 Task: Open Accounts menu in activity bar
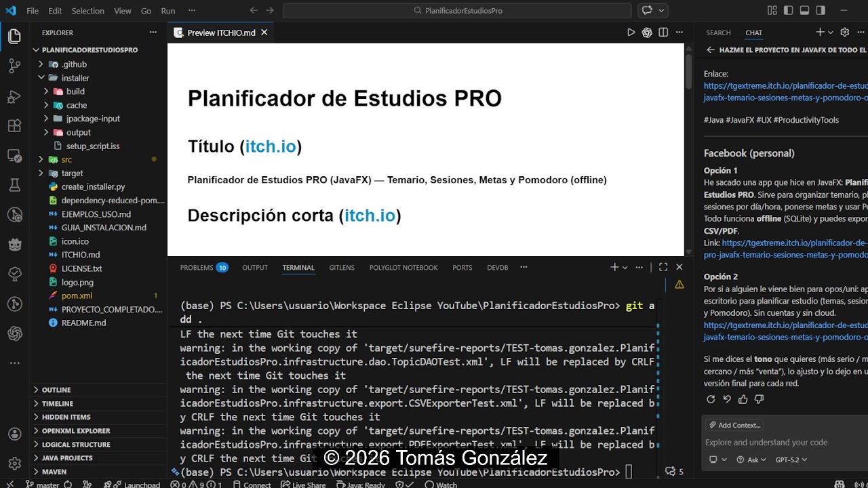coord(14,434)
